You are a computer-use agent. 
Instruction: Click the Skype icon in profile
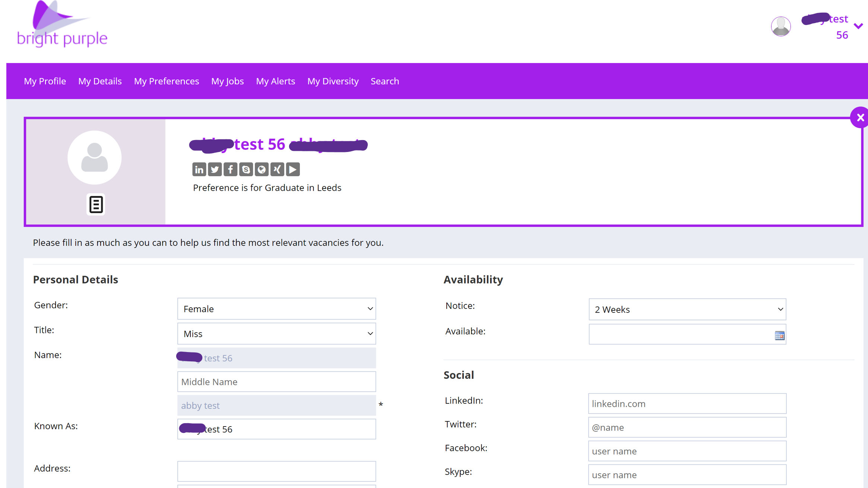point(245,169)
